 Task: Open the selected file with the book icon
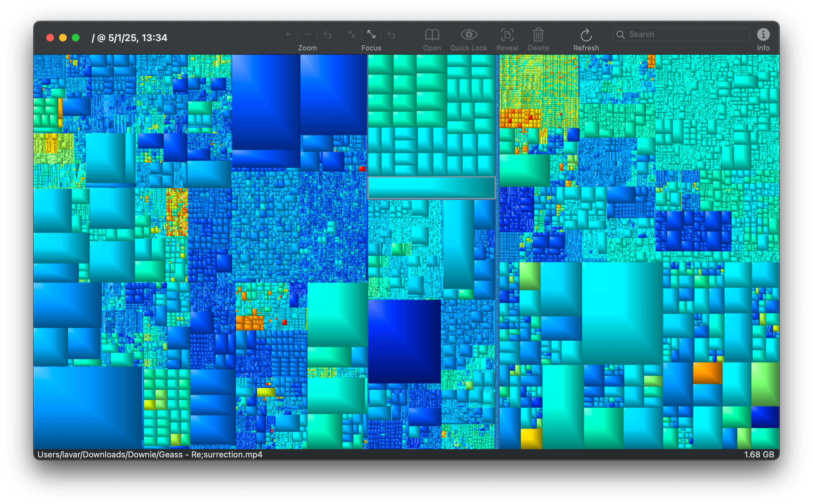point(432,35)
